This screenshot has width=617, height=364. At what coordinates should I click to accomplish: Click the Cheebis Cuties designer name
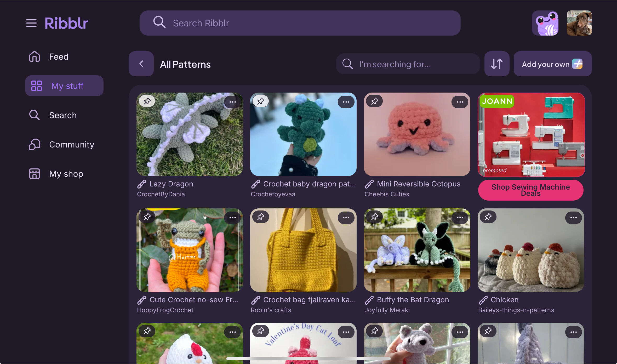pyautogui.click(x=387, y=194)
